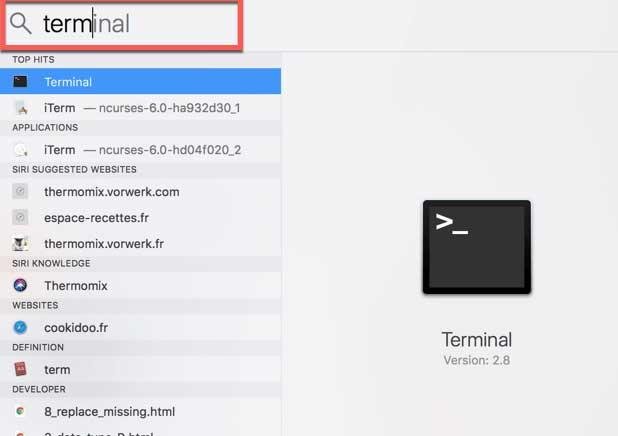Click the thermomix.vorwerk.fr site favicon
This screenshot has height=436, width=618.
pos(20,244)
